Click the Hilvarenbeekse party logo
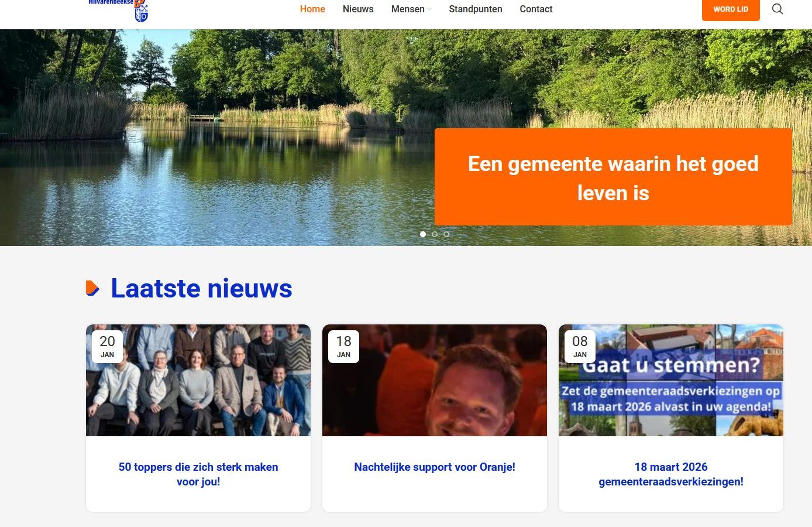Screen dimensions: 812x527 119,10
